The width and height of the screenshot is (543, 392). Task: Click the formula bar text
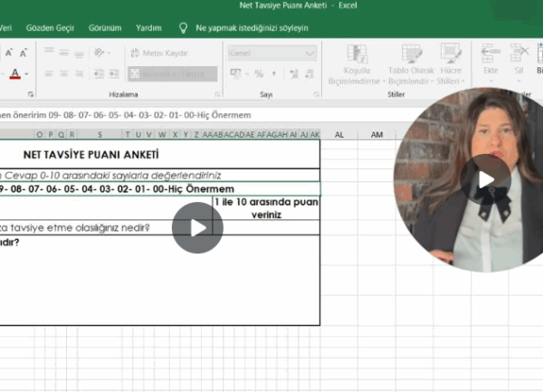click(126, 115)
